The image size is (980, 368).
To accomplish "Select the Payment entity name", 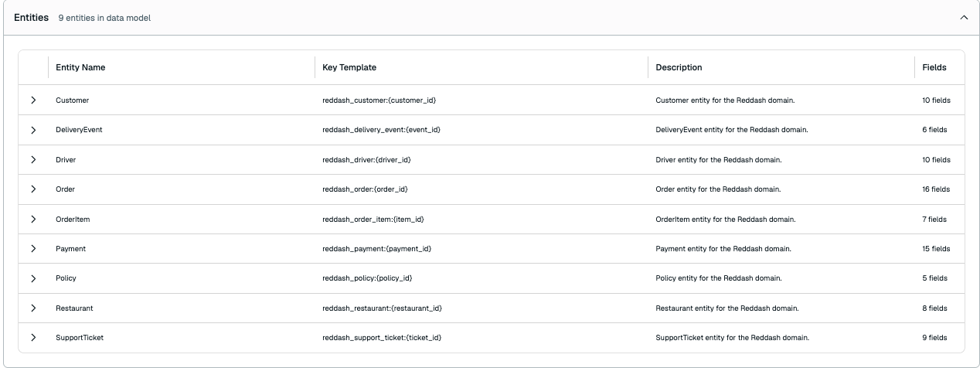I will pos(70,249).
